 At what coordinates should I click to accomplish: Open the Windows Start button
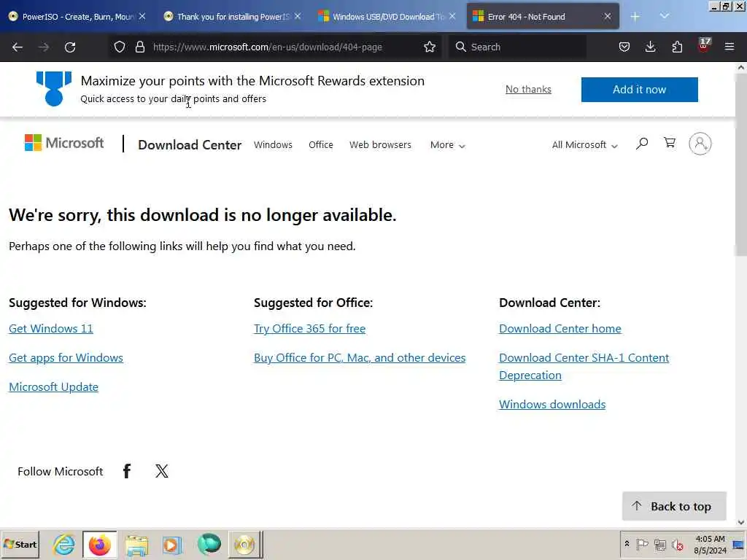[20, 544]
